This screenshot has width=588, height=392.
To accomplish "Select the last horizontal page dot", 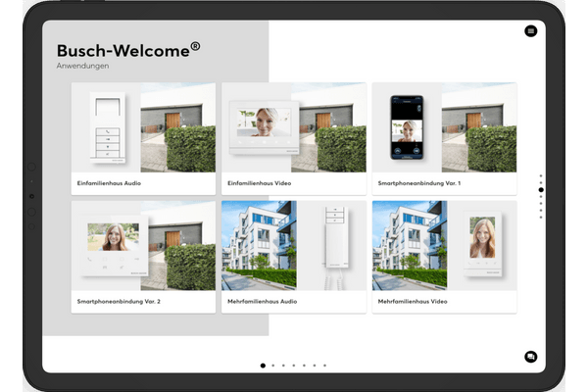I will [324, 366].
